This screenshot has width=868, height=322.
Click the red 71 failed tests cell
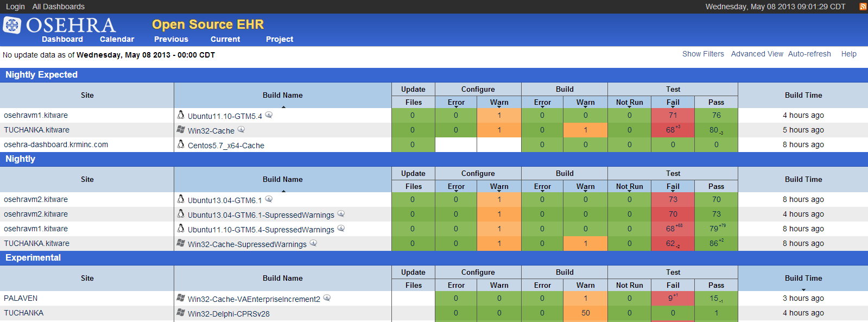(673, 115)
